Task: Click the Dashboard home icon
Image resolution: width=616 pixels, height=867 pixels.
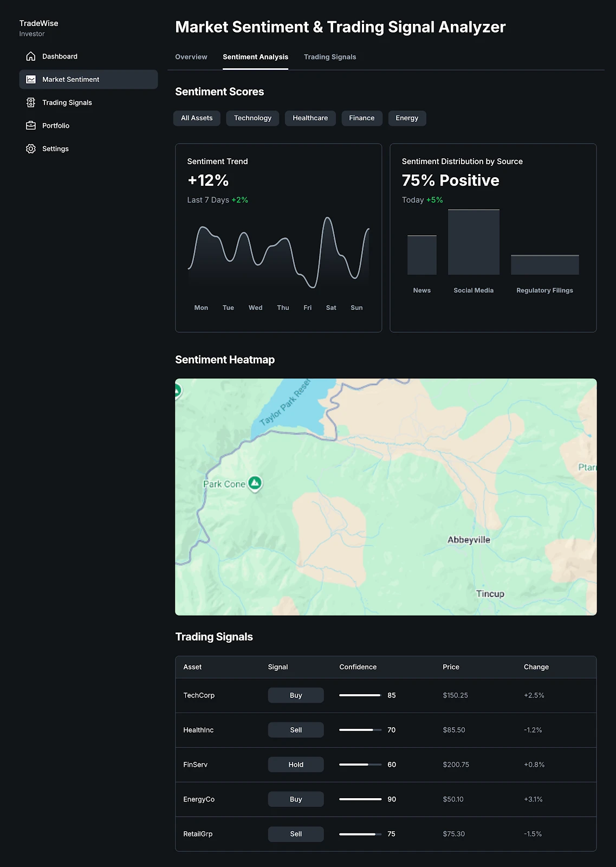Action: pyautogui.click(x=31, y=56)
